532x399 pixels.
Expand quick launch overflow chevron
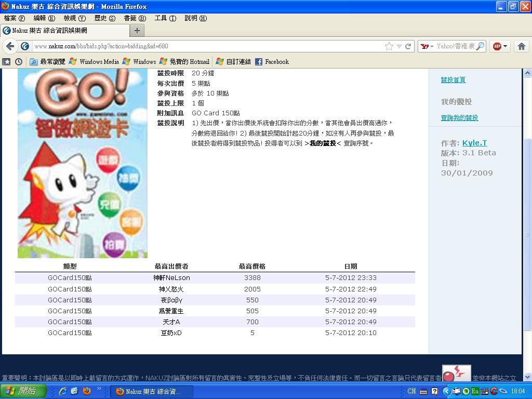(x=99, y=388)
